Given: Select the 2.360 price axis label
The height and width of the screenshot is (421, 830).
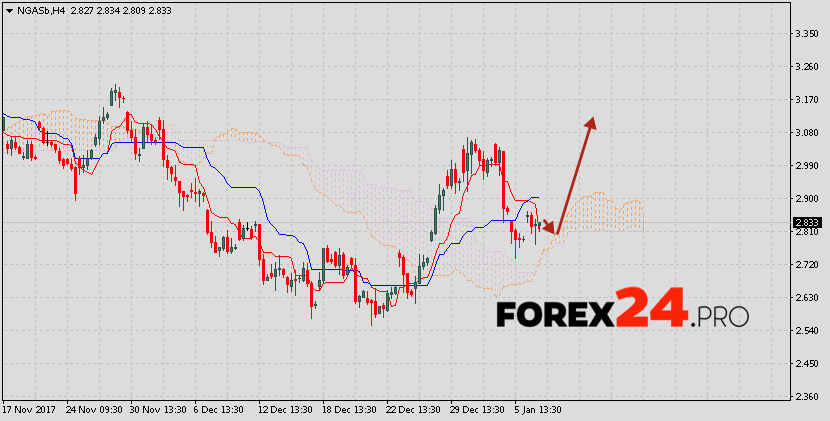Looking at the screenshot, I should 806,397.
